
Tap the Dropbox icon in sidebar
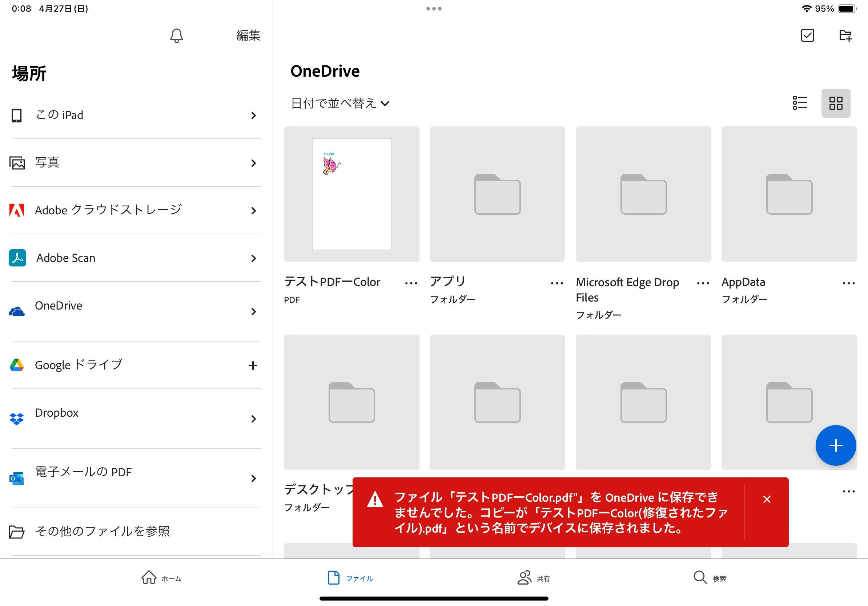(x=17, y=419)
